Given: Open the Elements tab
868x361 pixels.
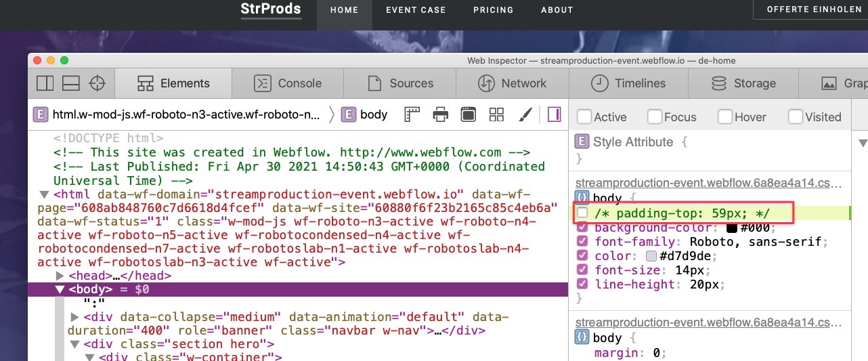Looking at the screenshot, I should tap(173, 83).
